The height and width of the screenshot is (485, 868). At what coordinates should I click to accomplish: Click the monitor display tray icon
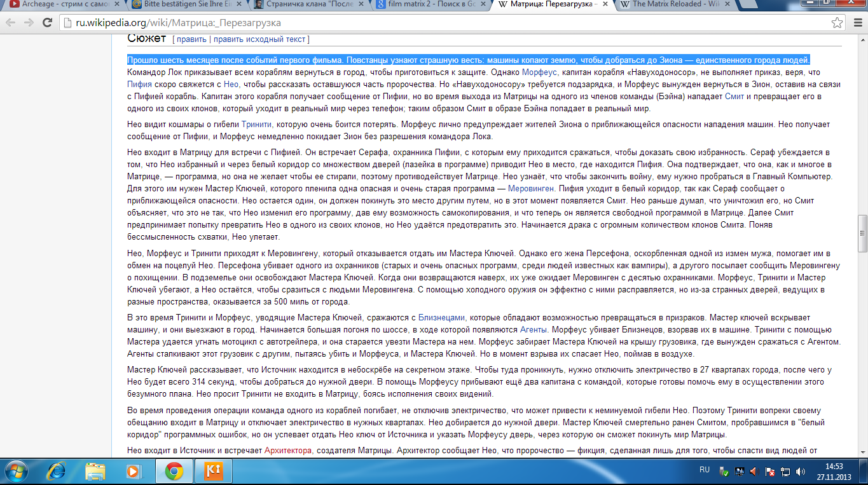(740, 472)
